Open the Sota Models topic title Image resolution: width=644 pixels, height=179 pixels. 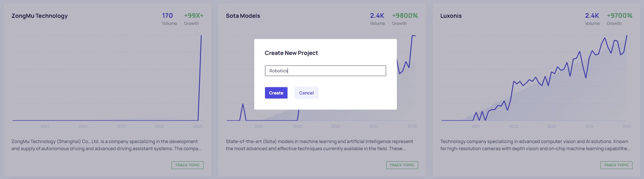pyautogui.click(x=243, y=16)
